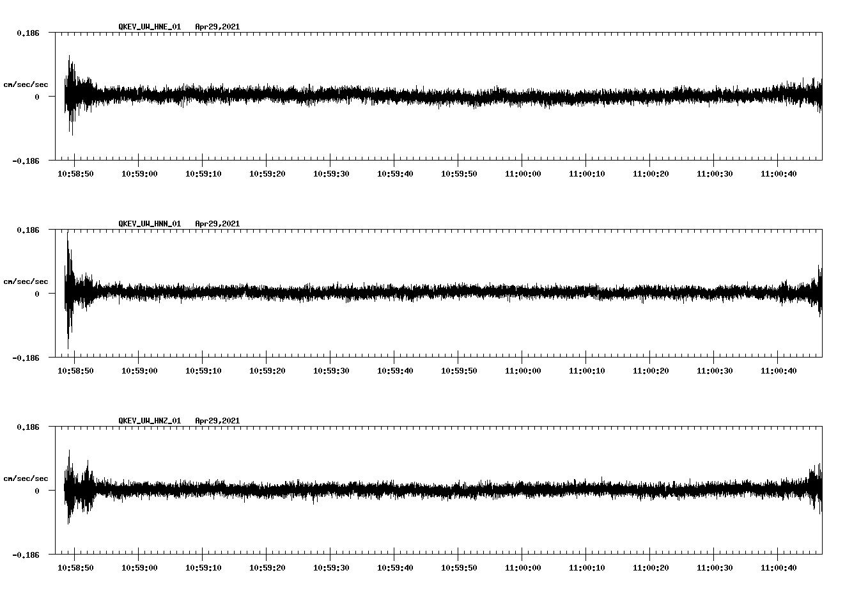Click the Apr29,2021 date on the bottom plot
The image size is (868, 591).
(x=217, y=420)
